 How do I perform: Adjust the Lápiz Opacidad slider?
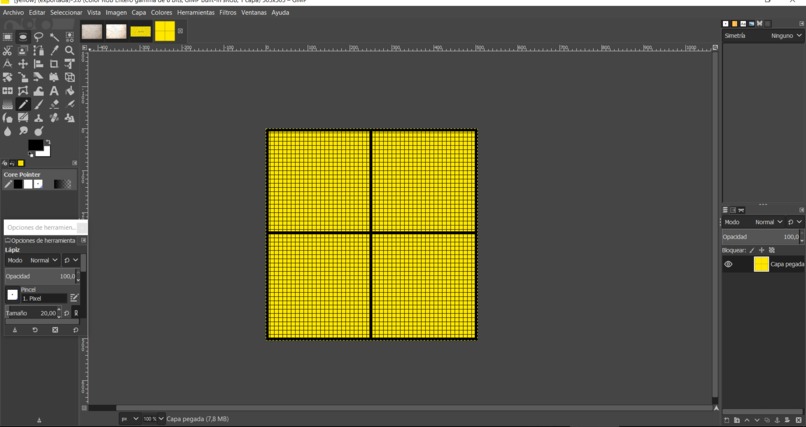point(40,276)
